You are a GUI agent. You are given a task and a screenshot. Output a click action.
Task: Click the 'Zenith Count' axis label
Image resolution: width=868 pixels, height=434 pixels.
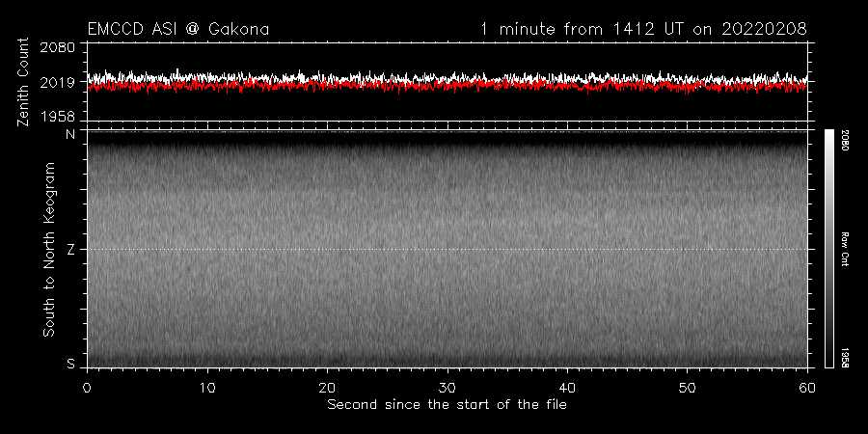point(23,82)
